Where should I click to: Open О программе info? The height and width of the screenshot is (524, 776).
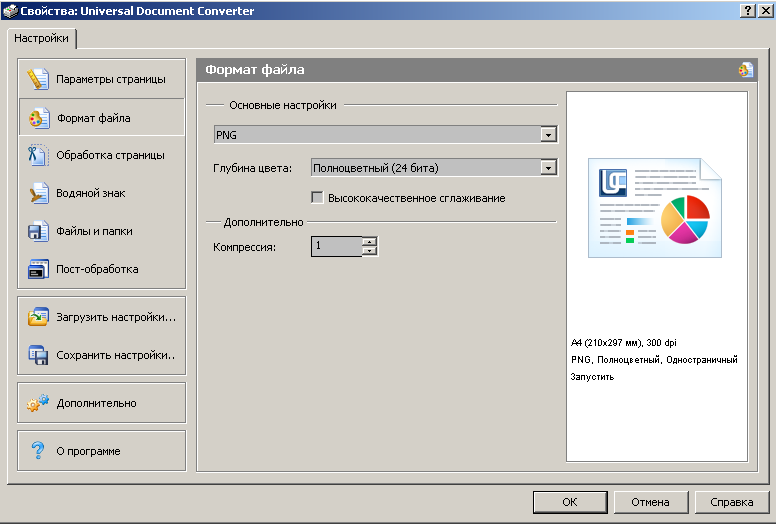coord(102,451)
